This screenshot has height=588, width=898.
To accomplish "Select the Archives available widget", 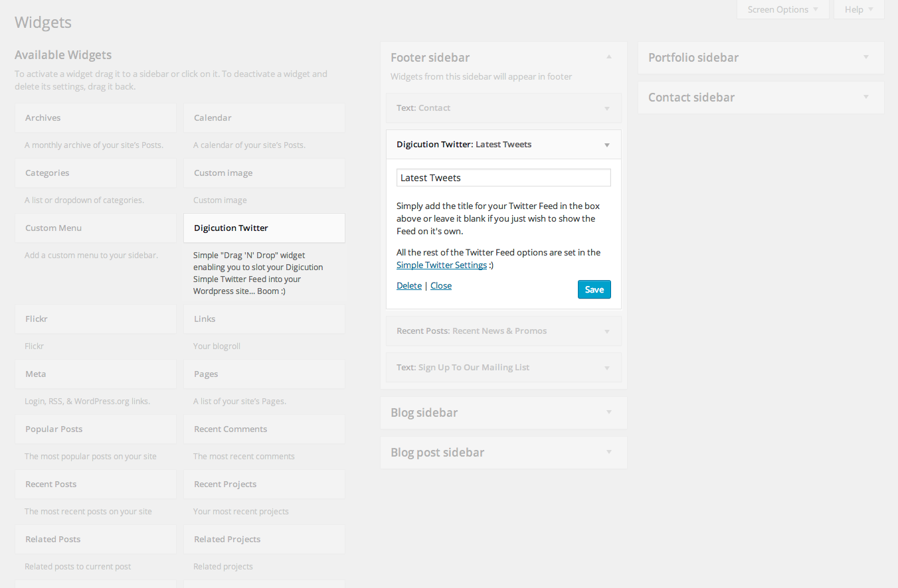I will coord(96,117).
